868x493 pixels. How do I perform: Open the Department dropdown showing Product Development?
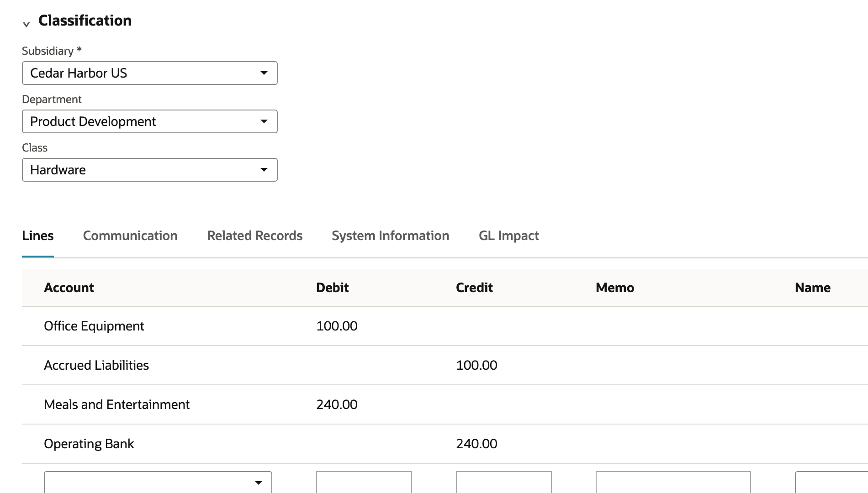[x=150, y=121]
